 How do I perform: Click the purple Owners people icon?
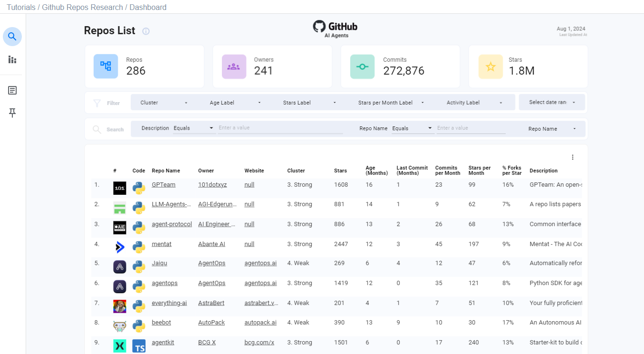click(x=234, y=67)
